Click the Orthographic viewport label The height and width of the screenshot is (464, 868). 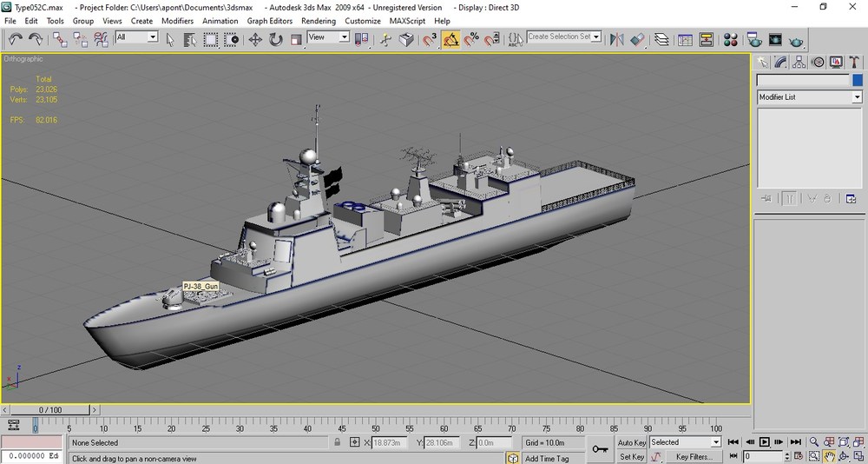click(x=23, y=59)
